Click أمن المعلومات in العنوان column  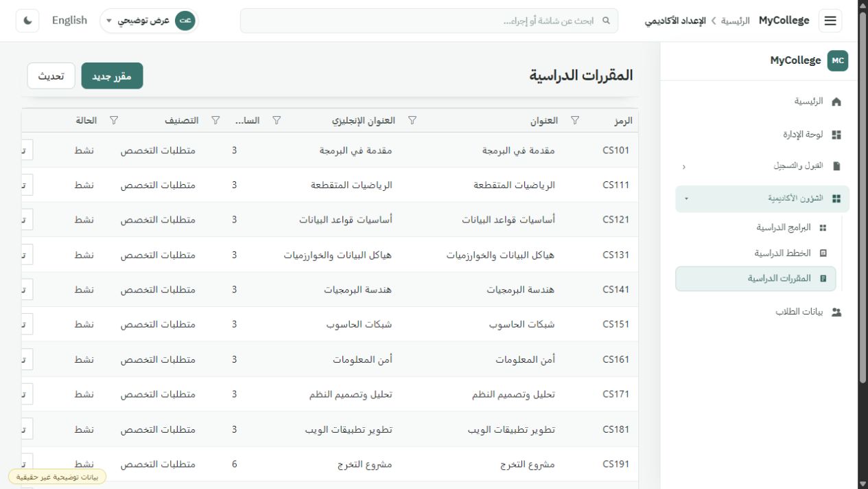tap(526, 360)
